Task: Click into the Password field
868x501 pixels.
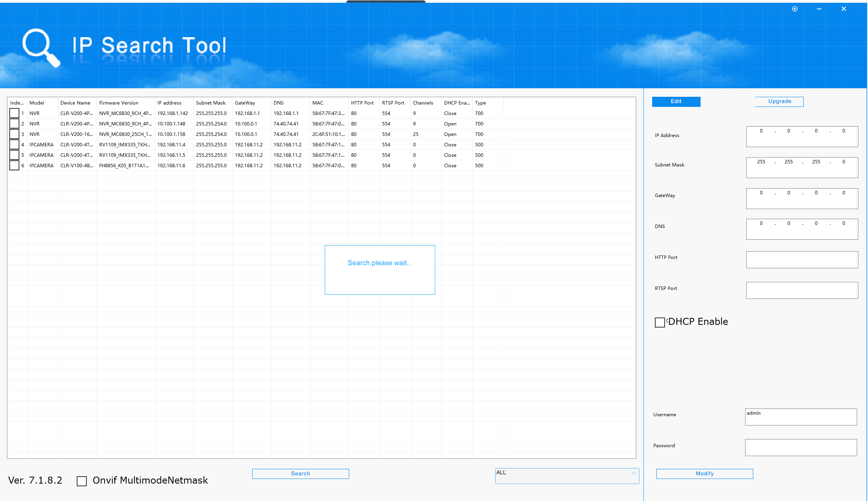Action: (x=801, y=447)
